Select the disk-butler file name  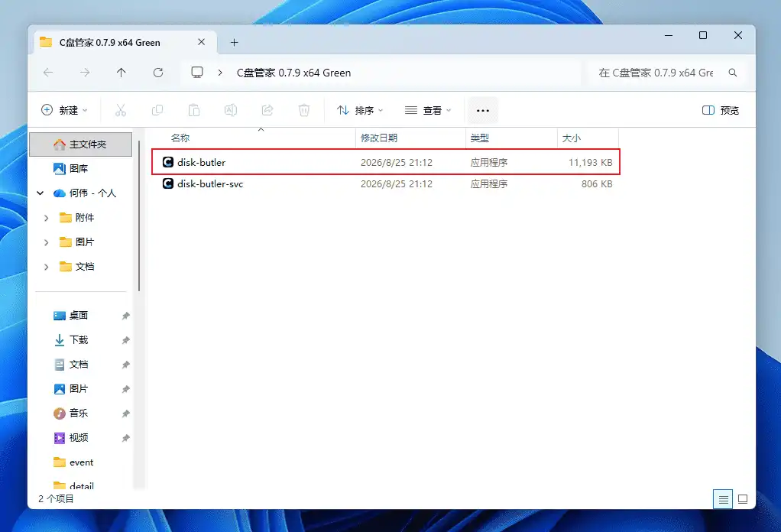[201, 162]
